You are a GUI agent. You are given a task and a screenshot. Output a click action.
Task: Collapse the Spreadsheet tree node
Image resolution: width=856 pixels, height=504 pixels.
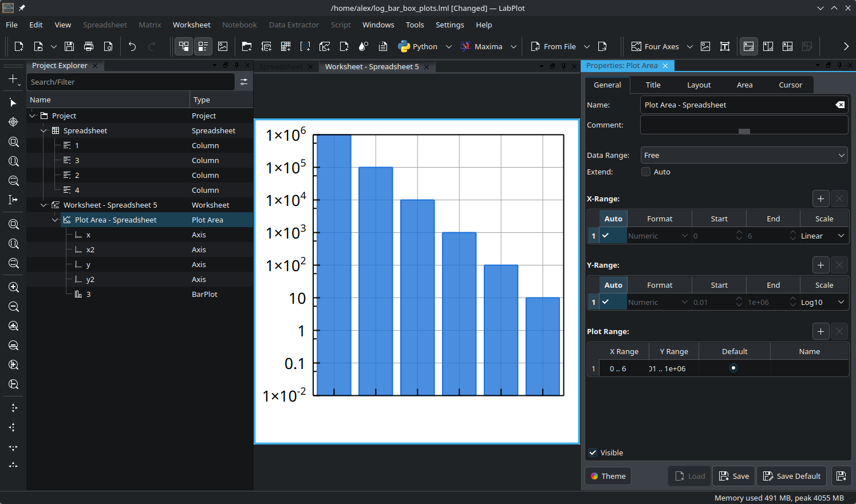click(x=44, y=130)
